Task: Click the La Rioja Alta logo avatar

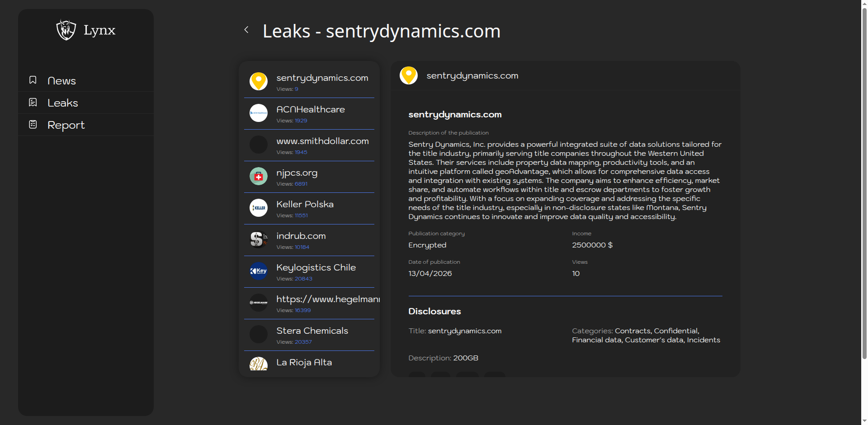Action: (x=259, y=364)
